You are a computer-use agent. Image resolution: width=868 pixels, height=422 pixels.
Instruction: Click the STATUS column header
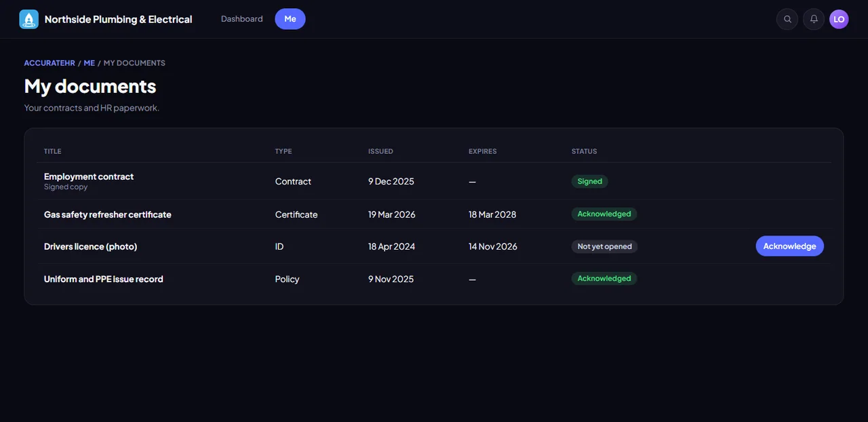585,151
